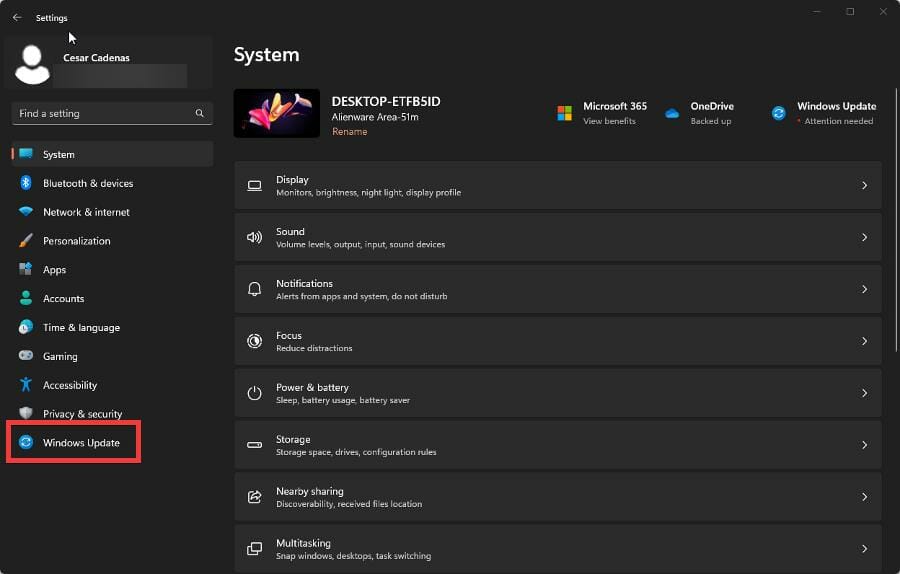900x574 pixels.
Task: Click "Snap windows, desktops, task switching" text
Action: [x=354, y=556]
